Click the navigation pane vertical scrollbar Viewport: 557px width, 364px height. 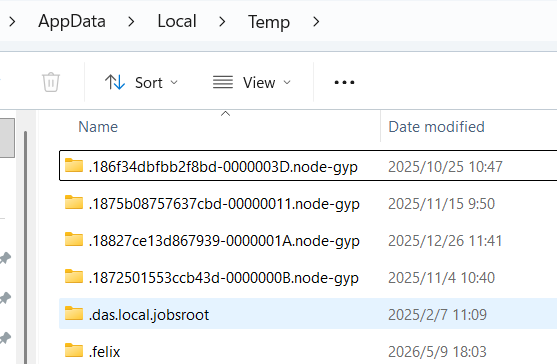click(26, 247)
